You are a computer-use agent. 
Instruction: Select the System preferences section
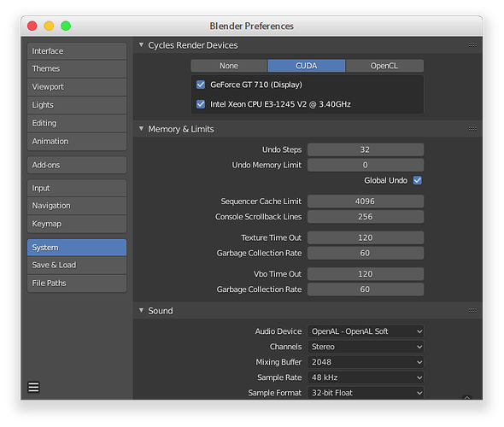tap(77, 248)
